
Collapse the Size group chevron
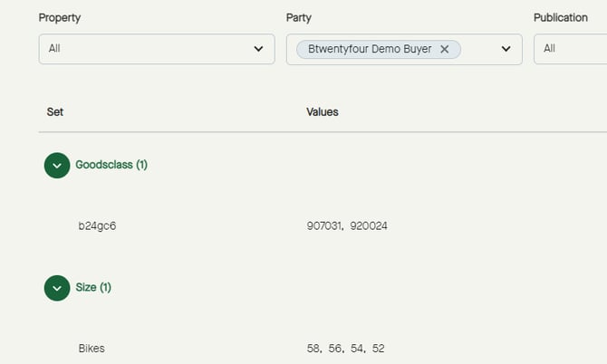pos(57,288)
